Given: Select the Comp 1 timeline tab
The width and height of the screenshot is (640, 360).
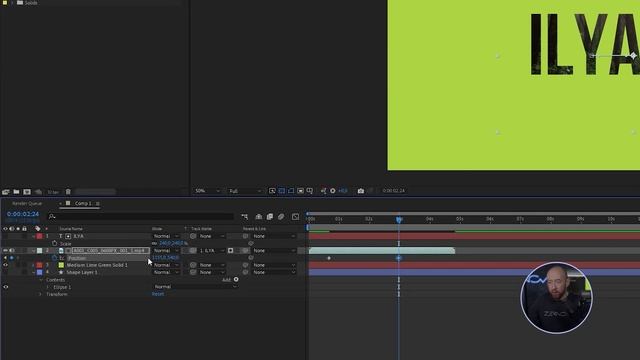Looking at the screenshot, I should [x=83, y=203].
